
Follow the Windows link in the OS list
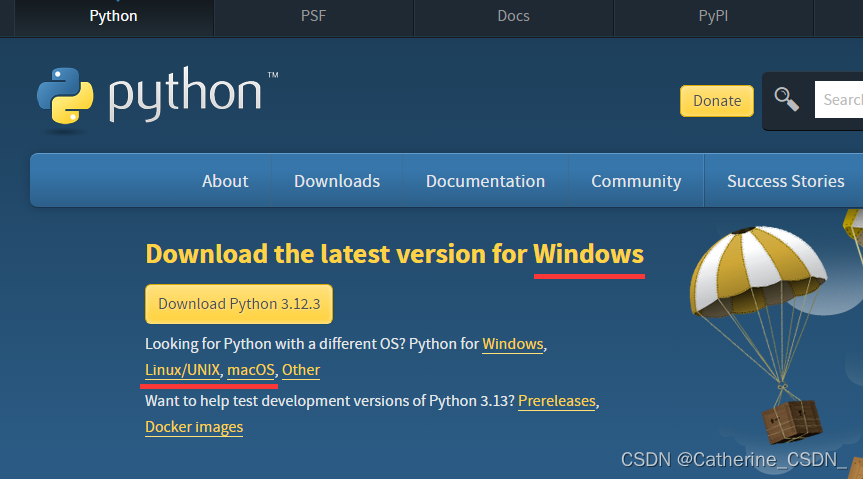pos(512,344)
